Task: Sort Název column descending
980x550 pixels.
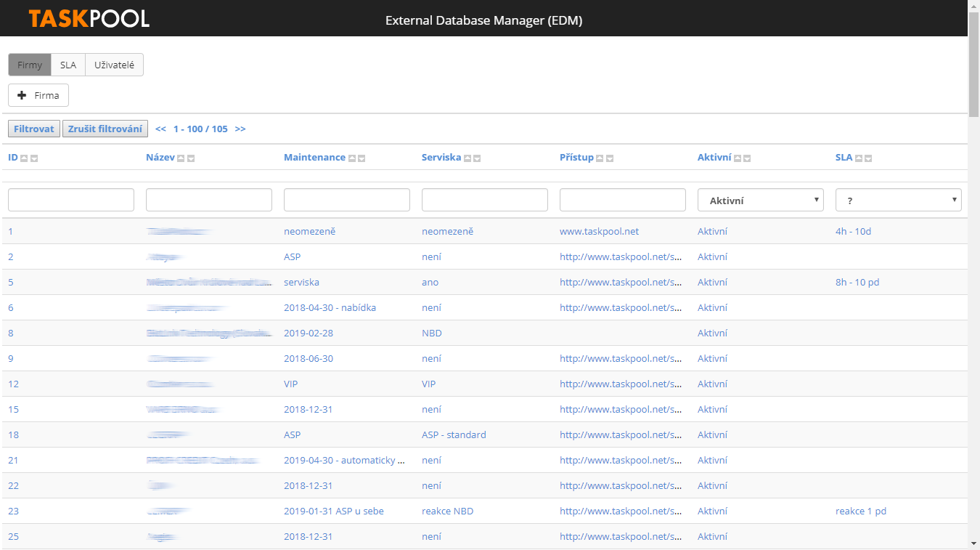Action: click(191, 158)
